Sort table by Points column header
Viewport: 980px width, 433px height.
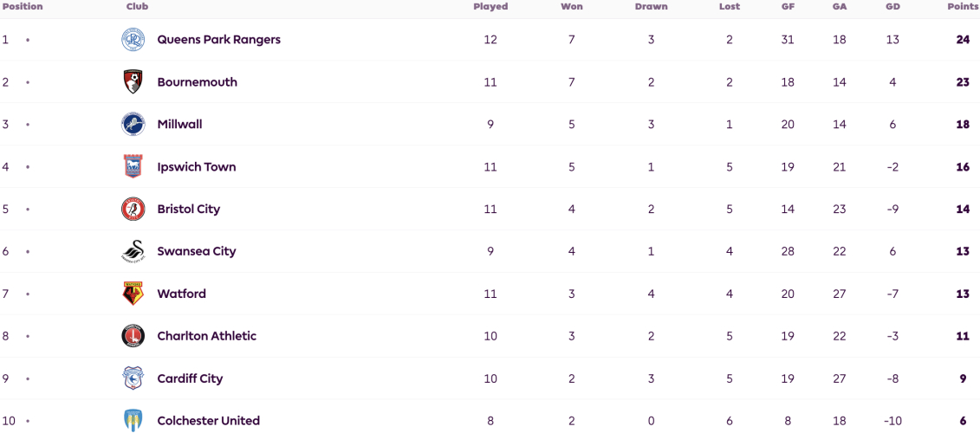963,7
